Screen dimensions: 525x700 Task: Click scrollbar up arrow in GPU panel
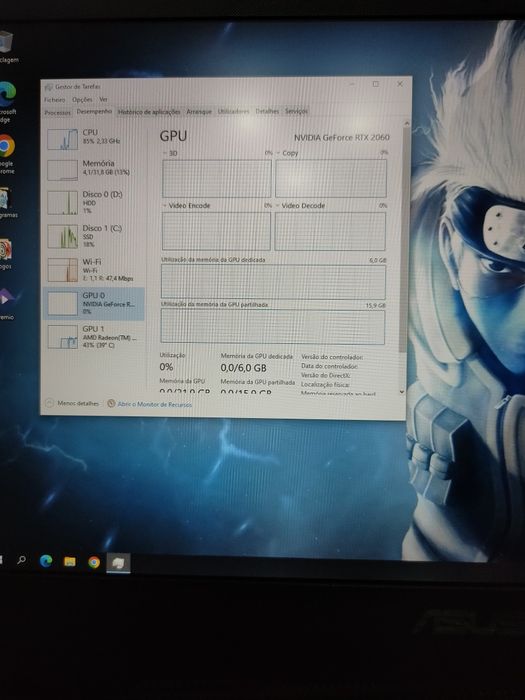(x=406, y=123)
